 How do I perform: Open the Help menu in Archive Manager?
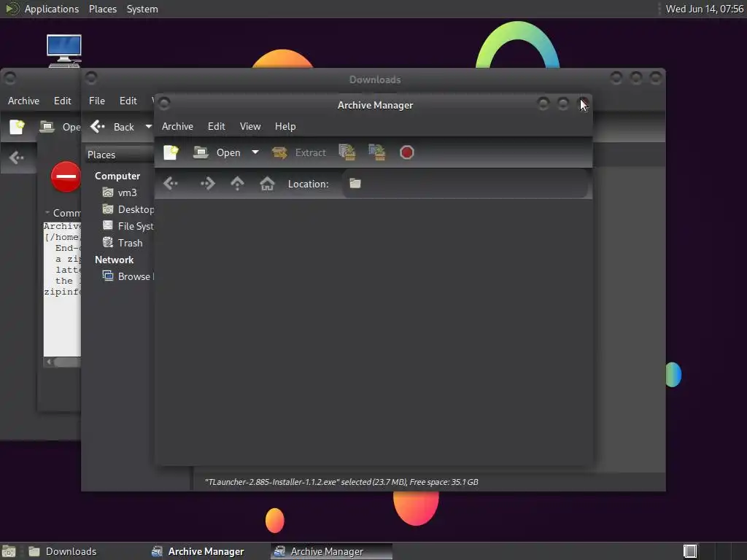[285, 126]
